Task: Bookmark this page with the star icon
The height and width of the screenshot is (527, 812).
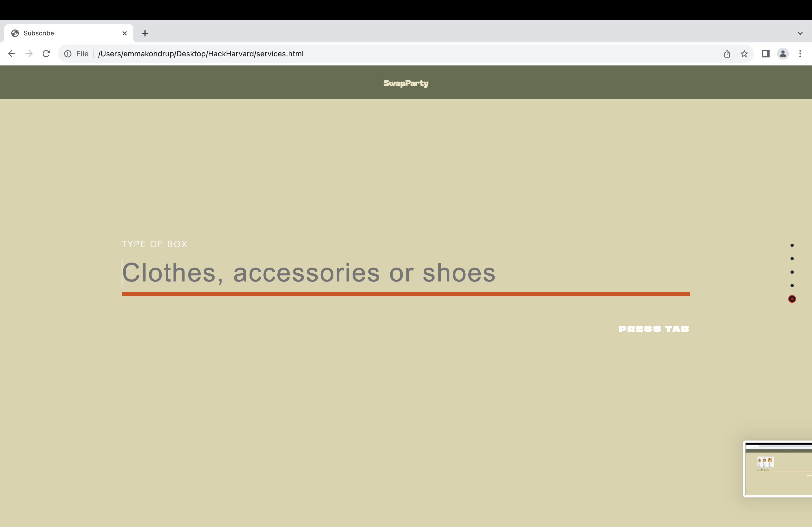Action: coord(744,53)
